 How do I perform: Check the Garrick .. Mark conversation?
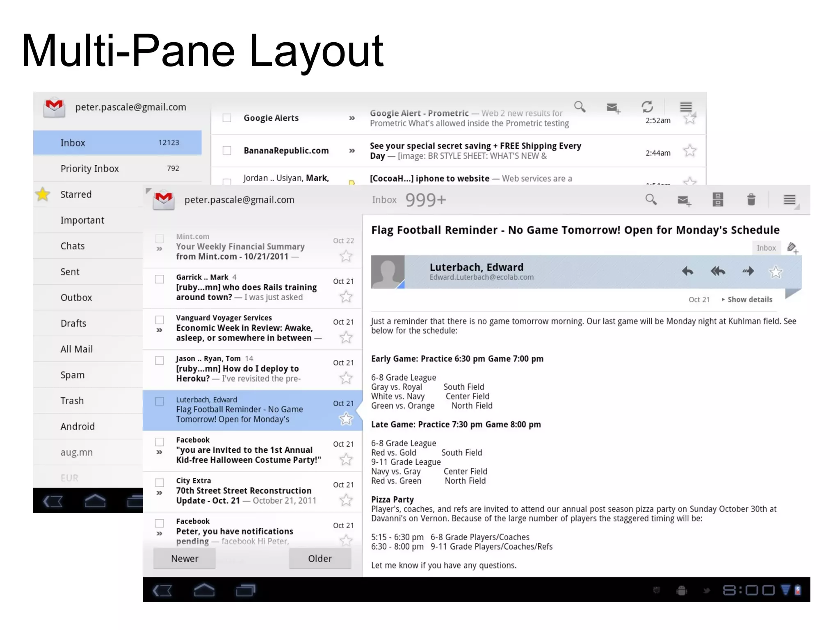click(160, 279)
